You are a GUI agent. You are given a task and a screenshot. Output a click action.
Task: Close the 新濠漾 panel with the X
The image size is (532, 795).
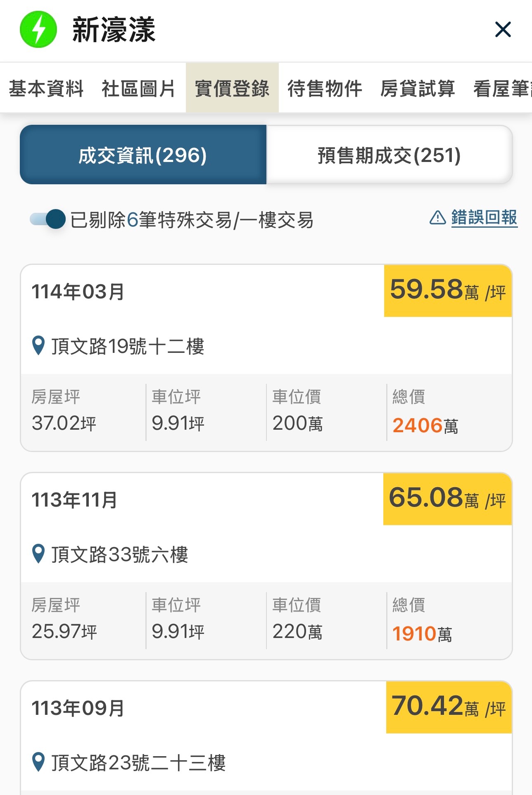(x=503, y=29)
